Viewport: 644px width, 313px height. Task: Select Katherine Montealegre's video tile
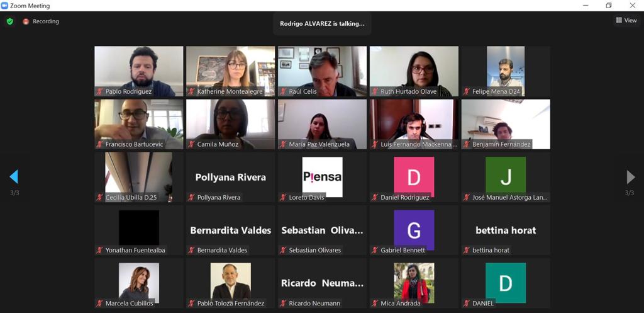pos(230,71)
